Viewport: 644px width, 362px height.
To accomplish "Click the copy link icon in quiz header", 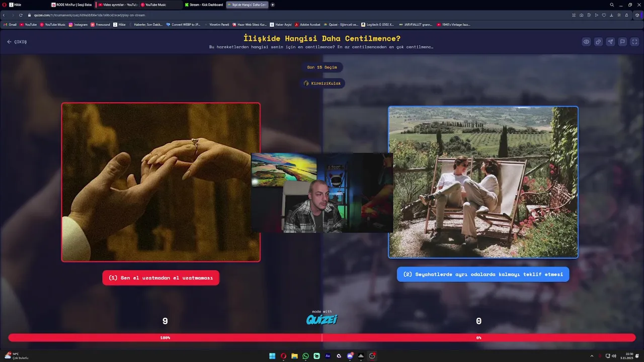I will (598, 42).
